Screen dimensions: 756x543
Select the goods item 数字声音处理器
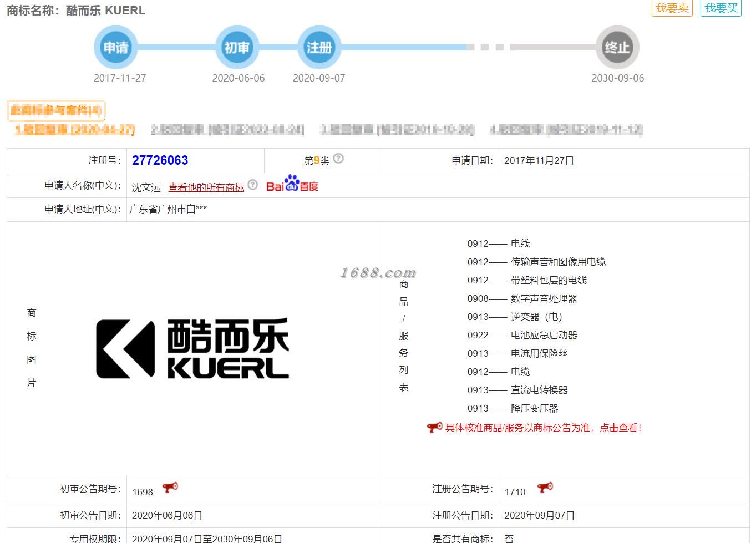click(522, 298)
